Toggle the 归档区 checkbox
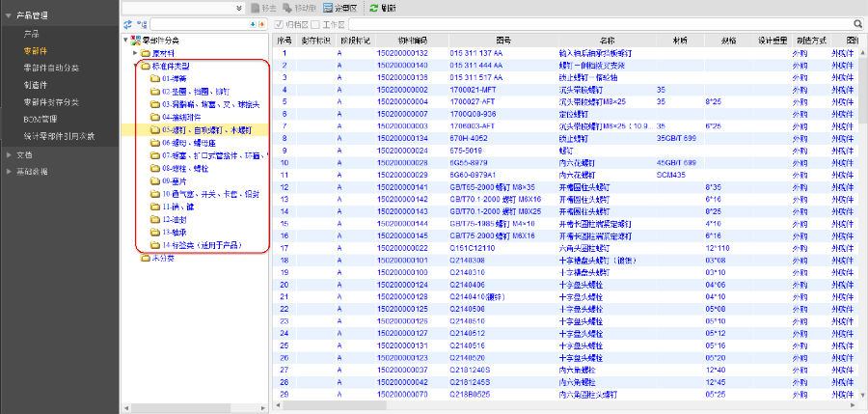Viewport: 868px width, 414px height. pos(279,23)
